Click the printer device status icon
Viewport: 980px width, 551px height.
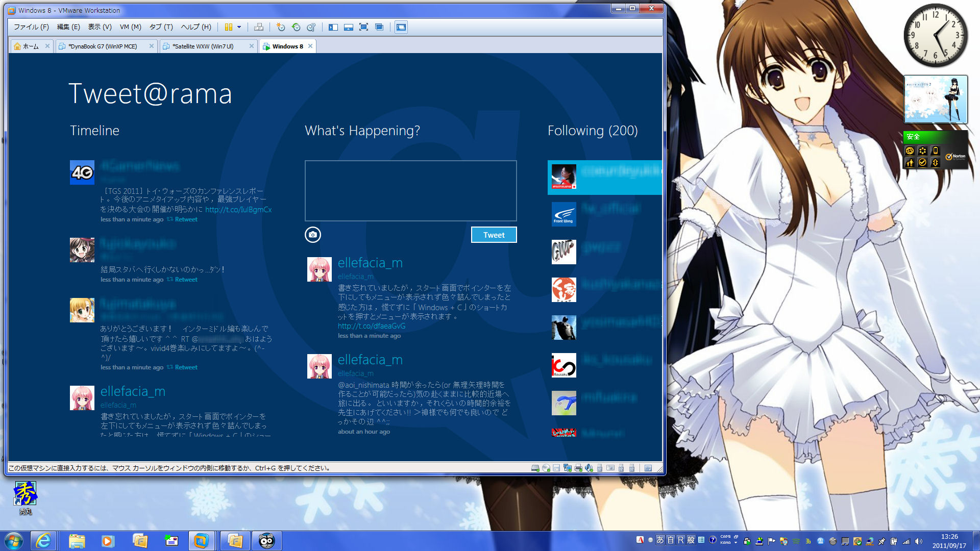(578, 468)
